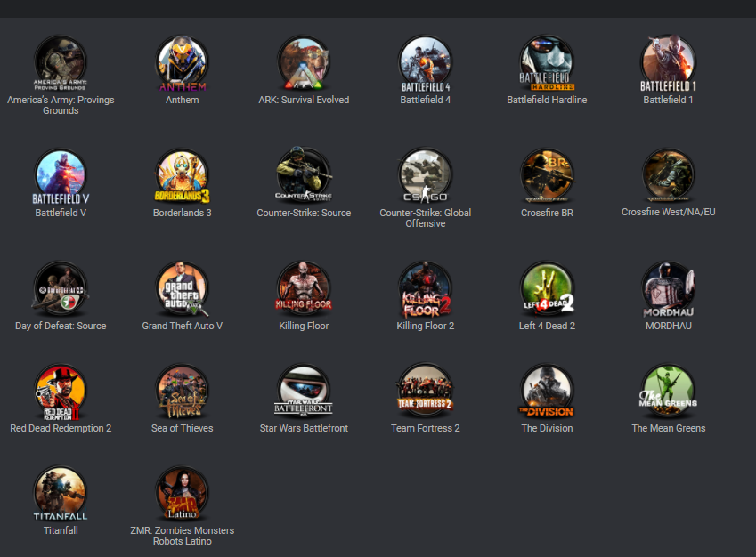Click the "The Division" text label
The image size is (756, 557).
(547, 428)
